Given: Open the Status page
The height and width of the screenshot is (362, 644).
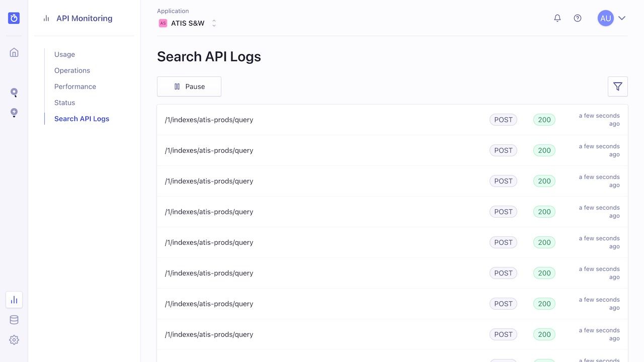Looking at the screenshot, I should (x=64, y=103).
